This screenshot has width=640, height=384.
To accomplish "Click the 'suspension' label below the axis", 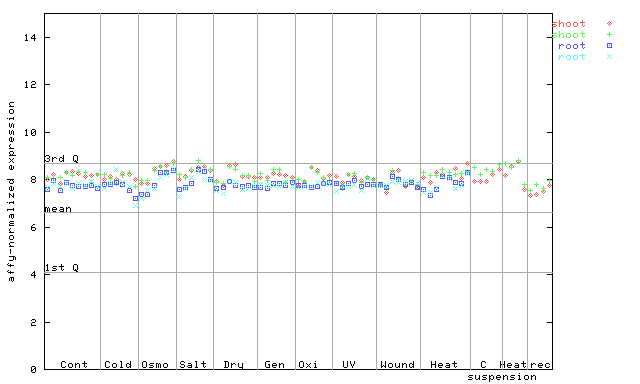I will [x=502, y=377].
